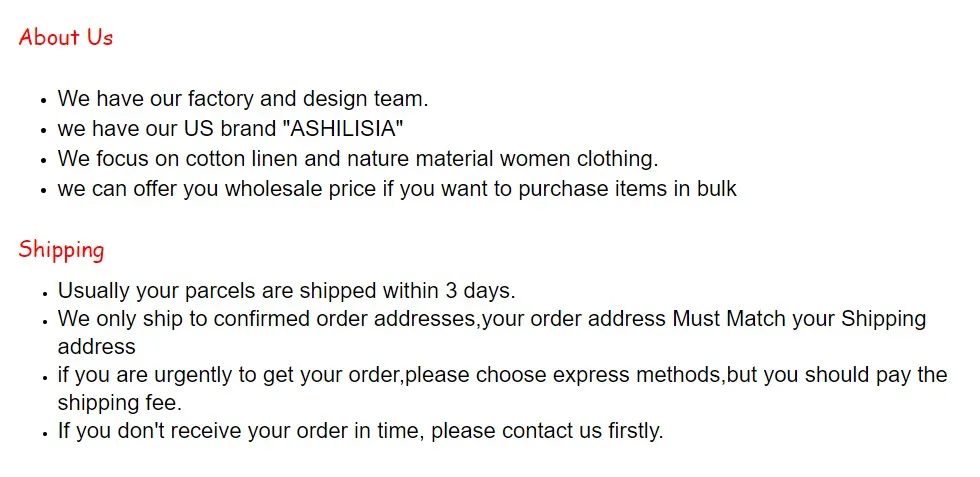This screenshot has height=477, width=980.
Task: Click the contact us firstly line
Action: point(360,431)
